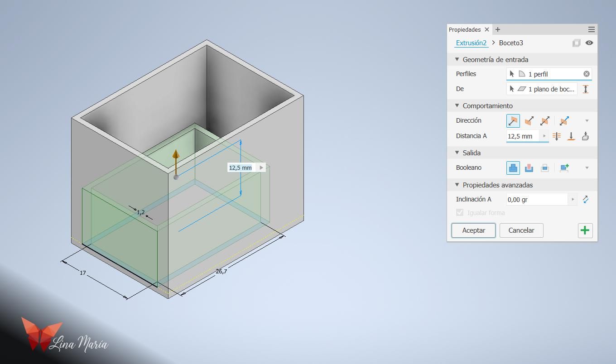The height and width of the screenshot is (364, 616).
Task: Collapse the Salida section
Action: (457, 153)
